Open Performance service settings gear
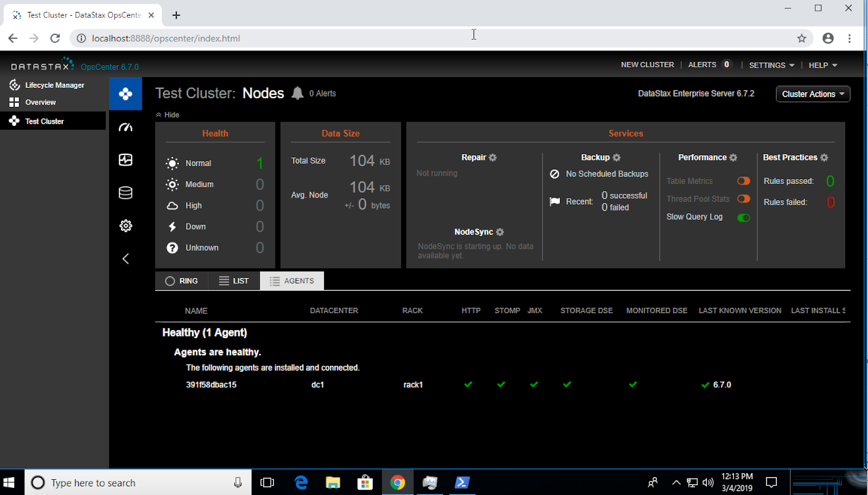Viewport: 868px width, 495px height. pyautogui.click(x=733, y=157)
